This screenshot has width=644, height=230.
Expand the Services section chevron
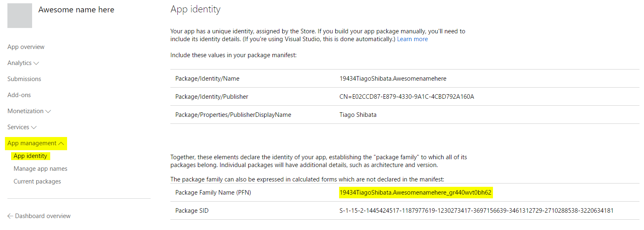34,128
